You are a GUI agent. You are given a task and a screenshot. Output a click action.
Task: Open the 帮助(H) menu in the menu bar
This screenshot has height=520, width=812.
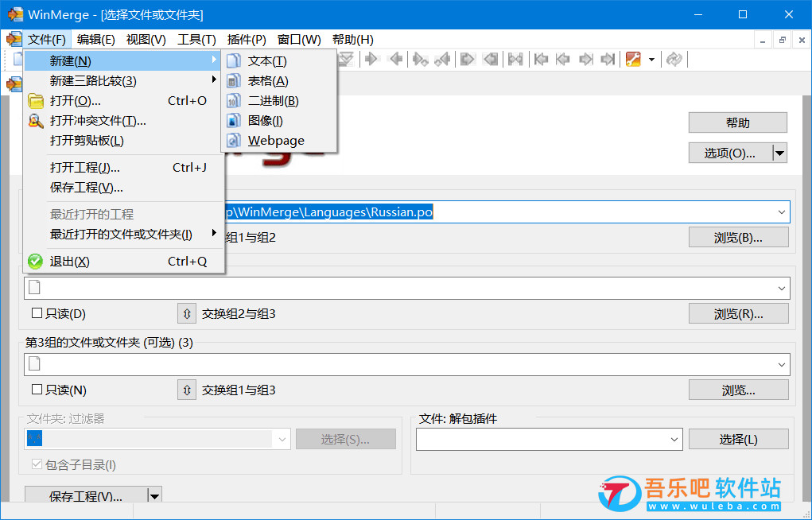pyautogui.click(x=352, y=40)
